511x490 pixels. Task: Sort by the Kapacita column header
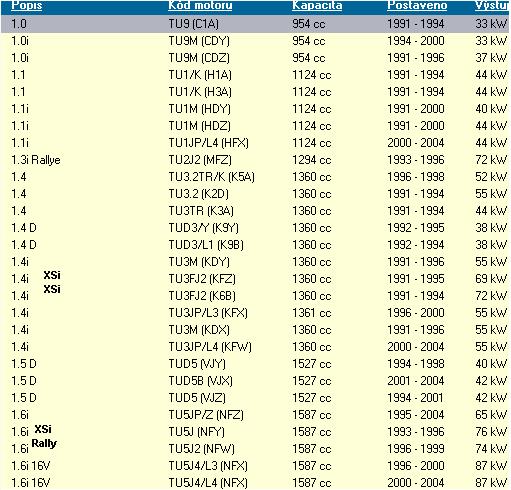[x=317, y=5]
